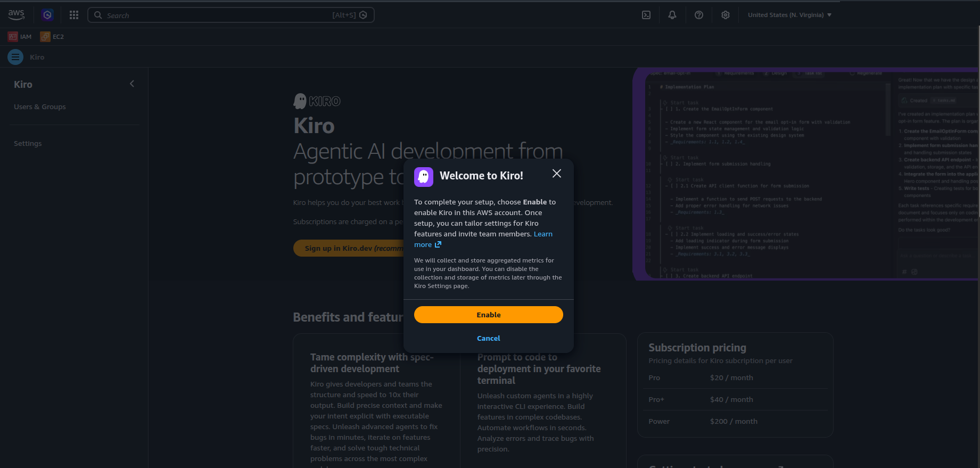The width and height of the screenshot is (980, 468).
Task: Click the Kiro ghost logo in dialog
Action: (x=424, y=177)
